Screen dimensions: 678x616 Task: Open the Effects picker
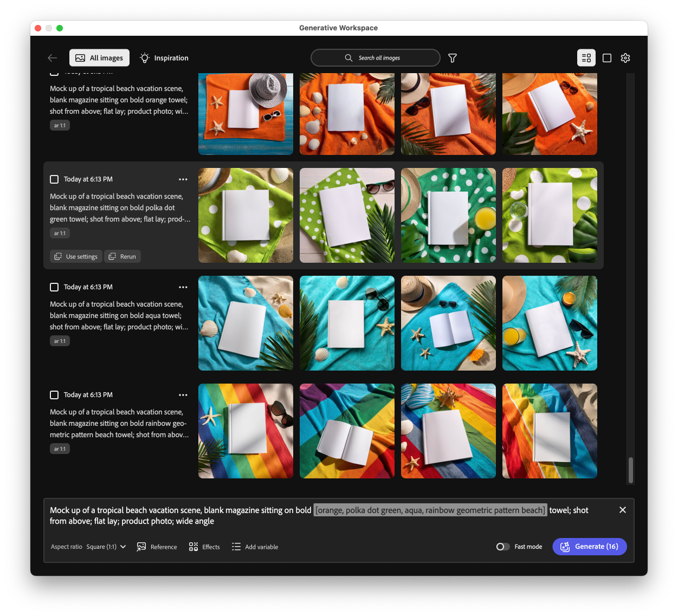[x=204, y=547]
